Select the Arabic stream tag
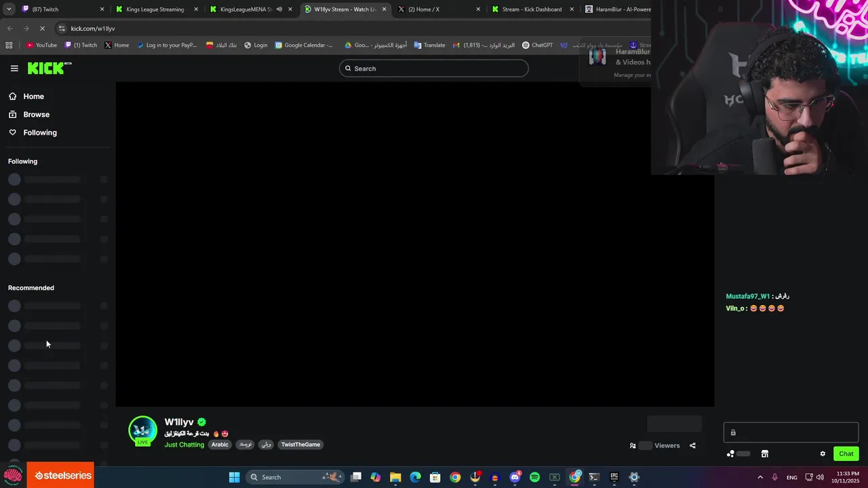The width and height of the screenshot is (868, 488). click(220, 445)
